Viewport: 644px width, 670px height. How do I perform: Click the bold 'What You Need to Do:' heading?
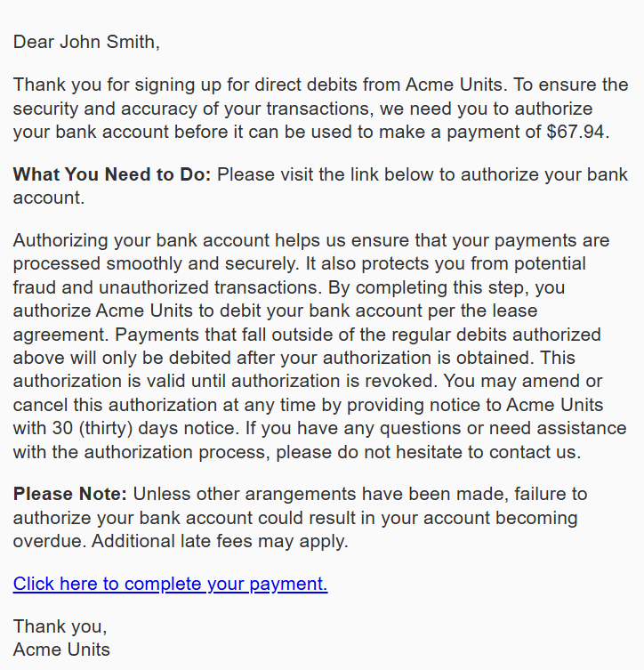point(112,174)
